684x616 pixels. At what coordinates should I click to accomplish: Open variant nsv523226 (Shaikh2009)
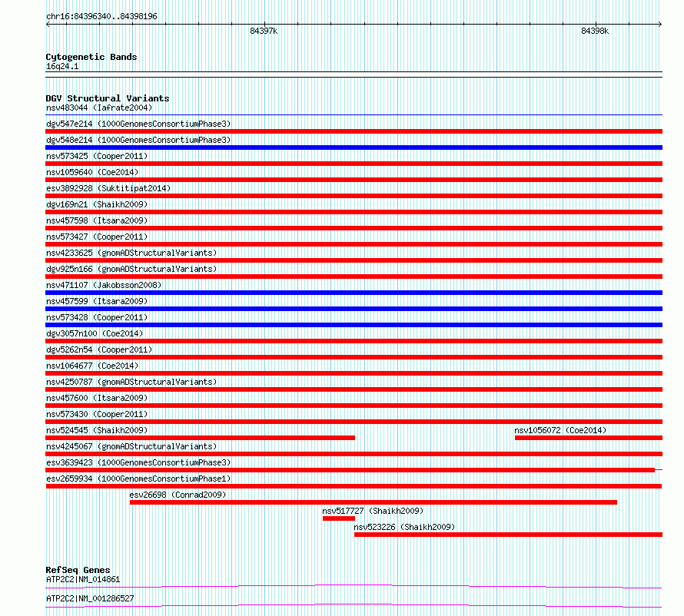tap(404, 527)
